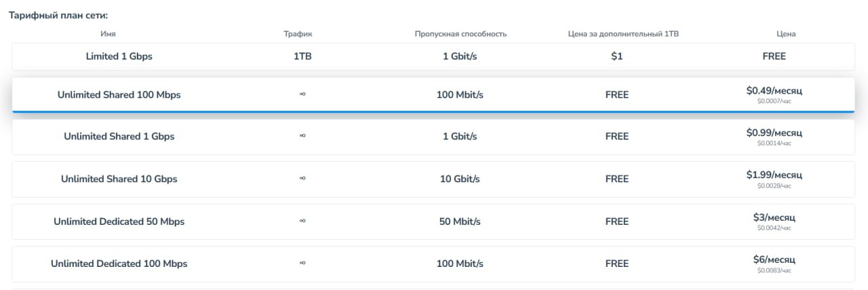
Task: Click the Цена за дополнительный 1TB header
Action: [623, 34]
